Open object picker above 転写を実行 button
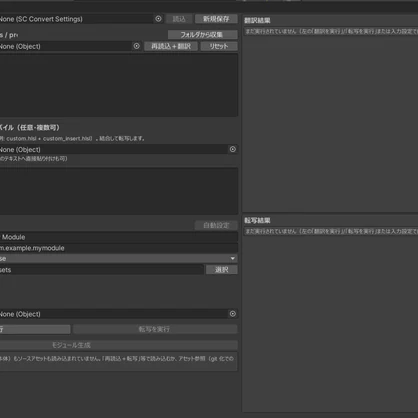418x418 pixels. point(233,314)
